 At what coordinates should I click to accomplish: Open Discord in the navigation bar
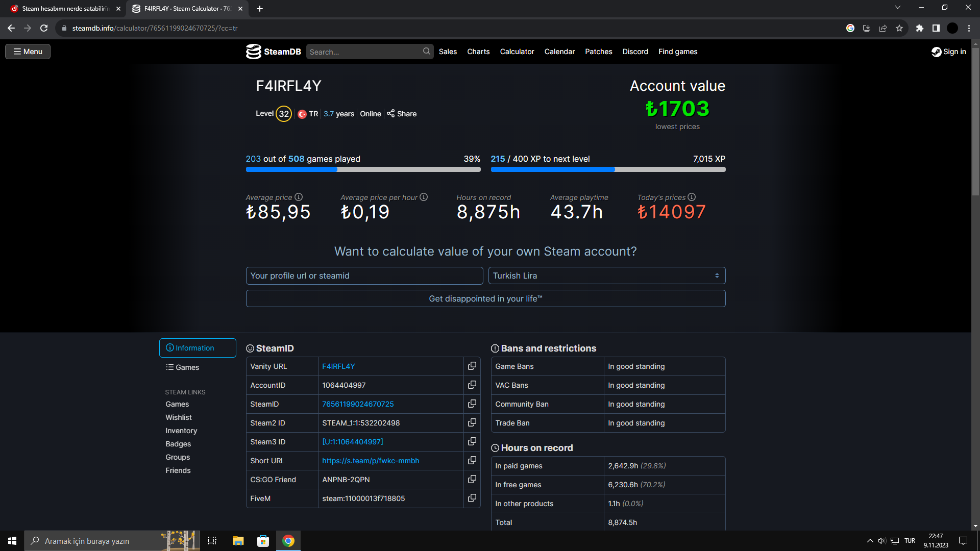(635, 52)
